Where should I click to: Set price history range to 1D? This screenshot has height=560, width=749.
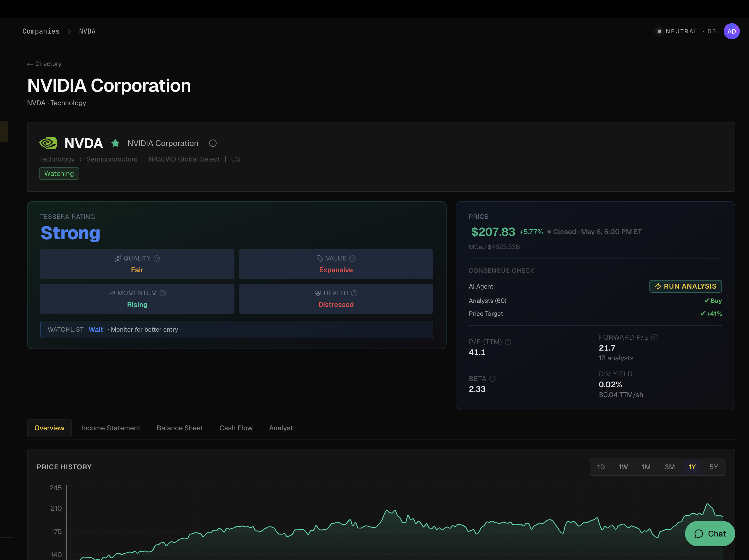601,467
